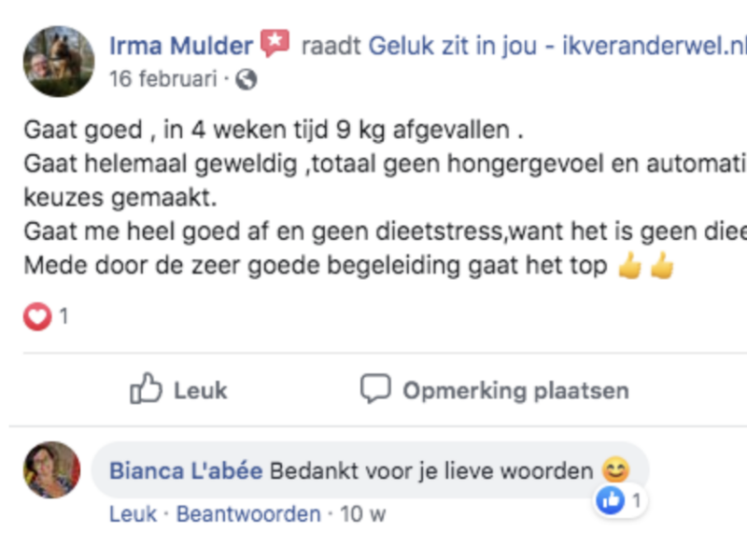
Task: Reply to comment with Beantwoorden
Action: [x=248, y=514]
